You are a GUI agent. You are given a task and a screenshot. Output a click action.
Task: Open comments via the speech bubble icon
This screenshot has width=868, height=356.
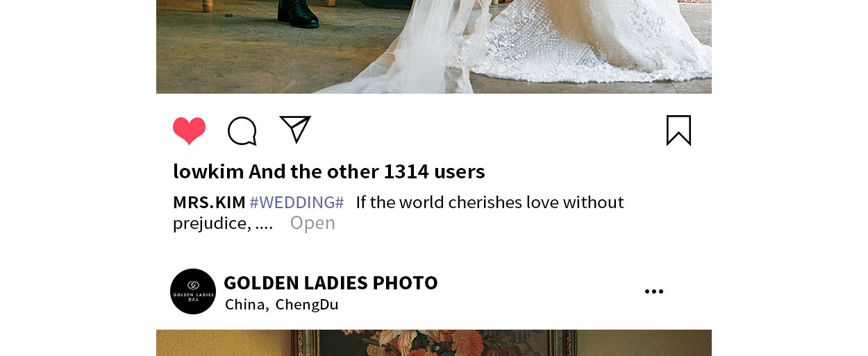[x=242, y=130]
